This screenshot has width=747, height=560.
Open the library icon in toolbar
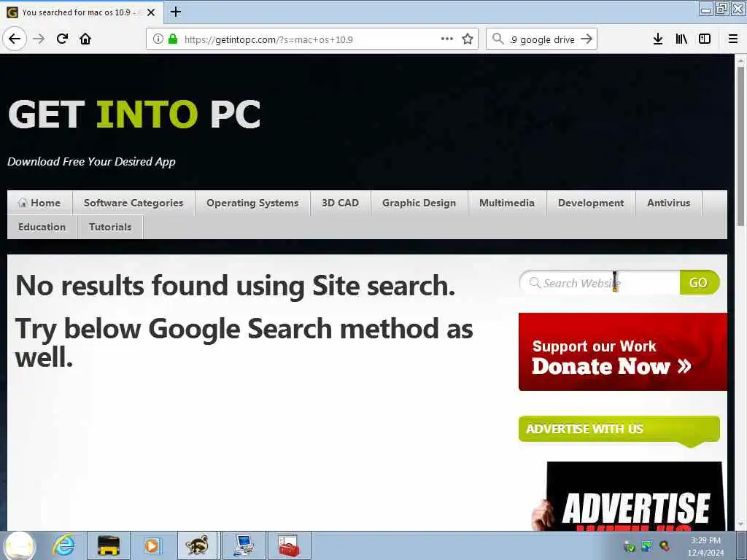click(x=681, y=39)
